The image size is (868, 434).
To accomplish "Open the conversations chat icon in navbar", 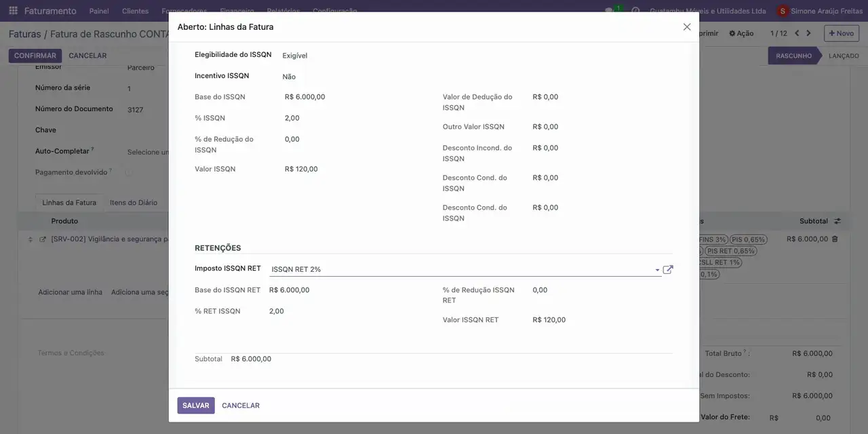I will click(x=610, y=11).
